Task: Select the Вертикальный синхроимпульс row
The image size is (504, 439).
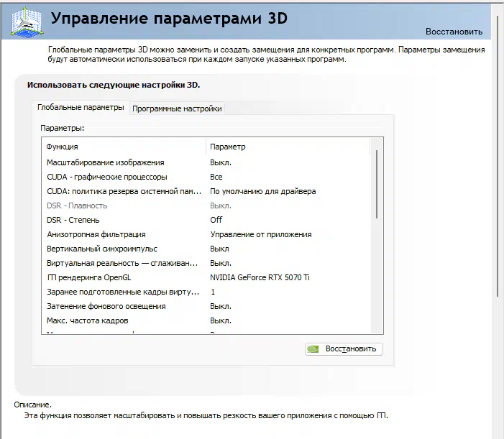Action: tap(206, 249)
